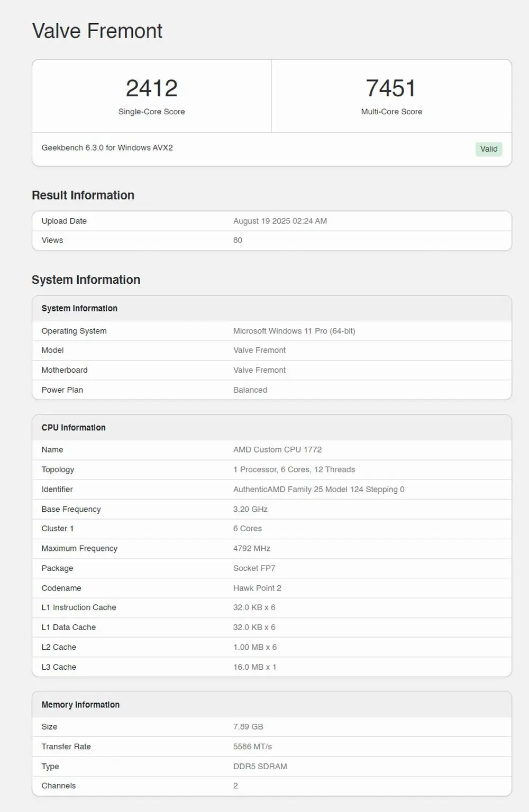Viewport: 529px width, 812px height.
Task: Click the Memory Information table header
Action: pos(272,705)
